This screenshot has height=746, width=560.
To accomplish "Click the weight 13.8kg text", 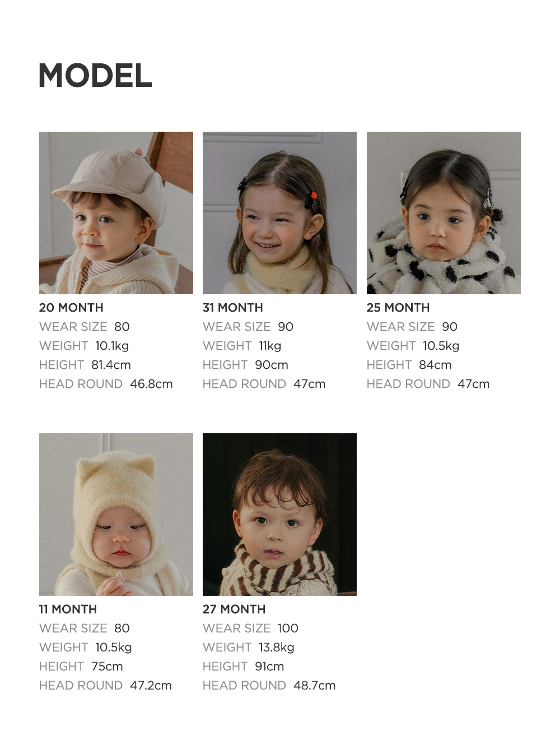I will click(x=249, y=647).
